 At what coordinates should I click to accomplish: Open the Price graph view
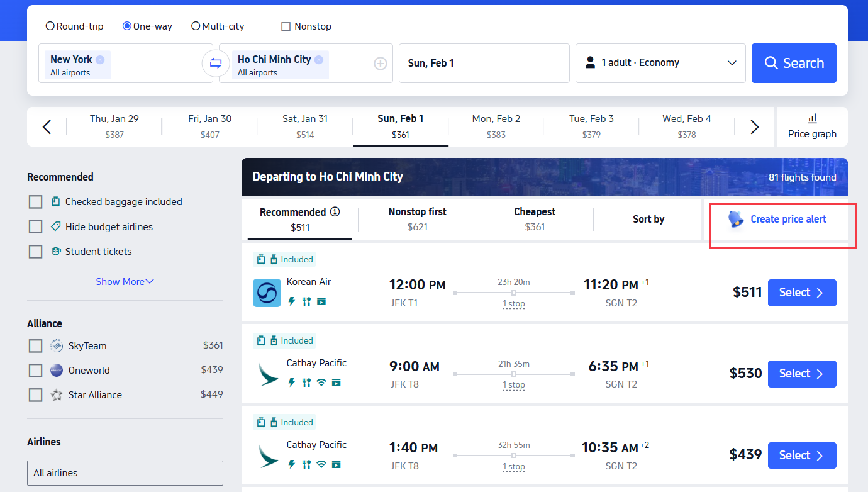(812, 126)
